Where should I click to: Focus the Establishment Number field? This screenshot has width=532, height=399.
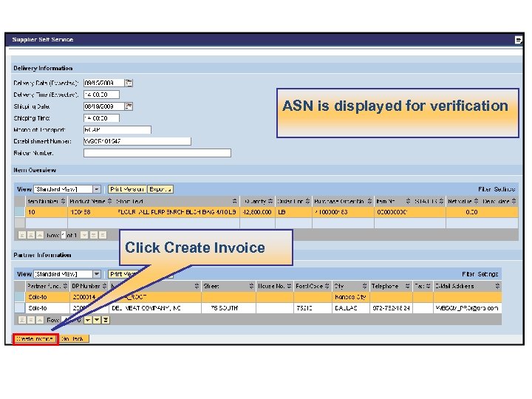click(x=137, y=141)
